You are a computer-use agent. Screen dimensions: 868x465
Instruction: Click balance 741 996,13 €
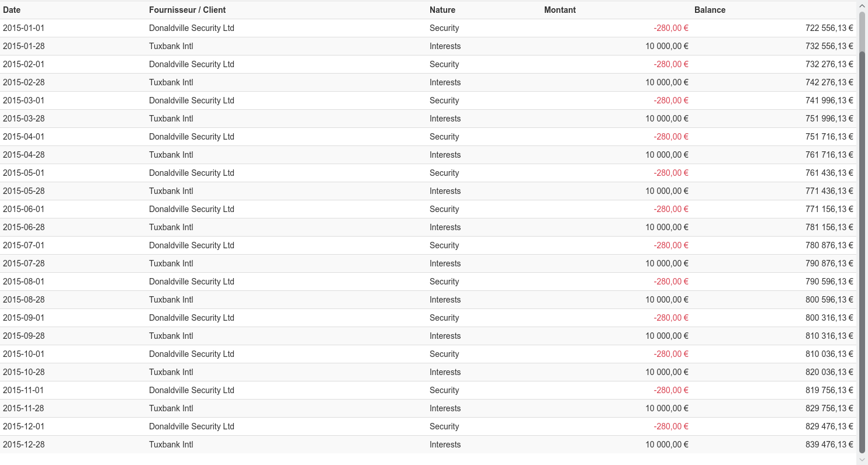click(x=829, y=100)
